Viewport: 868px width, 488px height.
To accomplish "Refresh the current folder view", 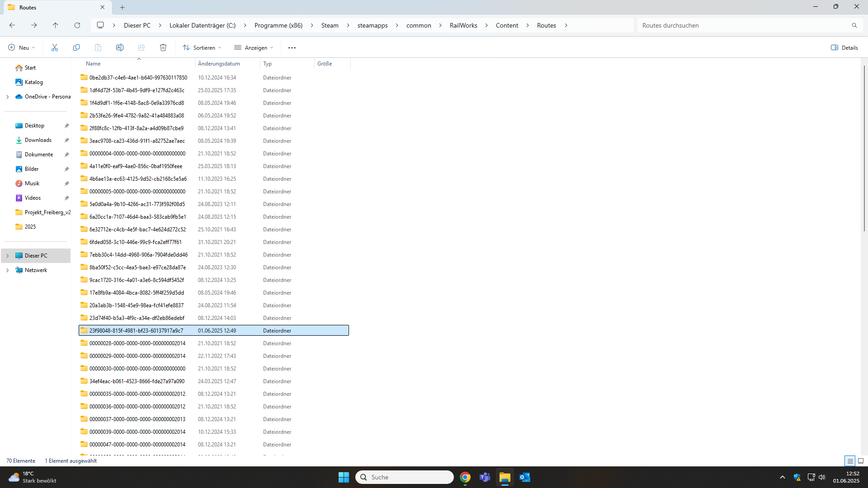I will [x=77, y=25].
